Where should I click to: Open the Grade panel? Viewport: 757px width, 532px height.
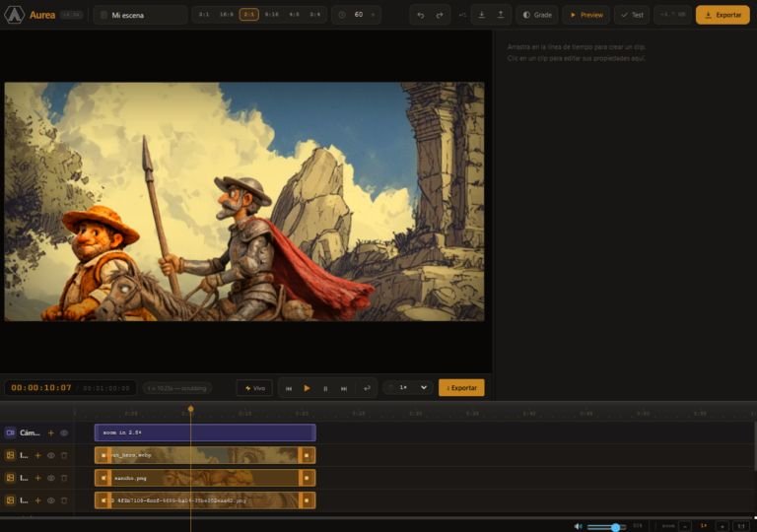(x=537, y=15)
